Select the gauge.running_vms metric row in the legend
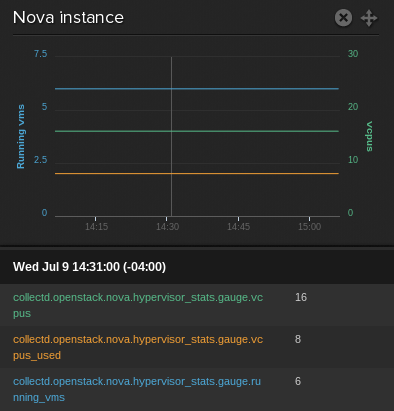Image resolution: width=394 pixels, height=411 pixels. [x=197, y=389]
